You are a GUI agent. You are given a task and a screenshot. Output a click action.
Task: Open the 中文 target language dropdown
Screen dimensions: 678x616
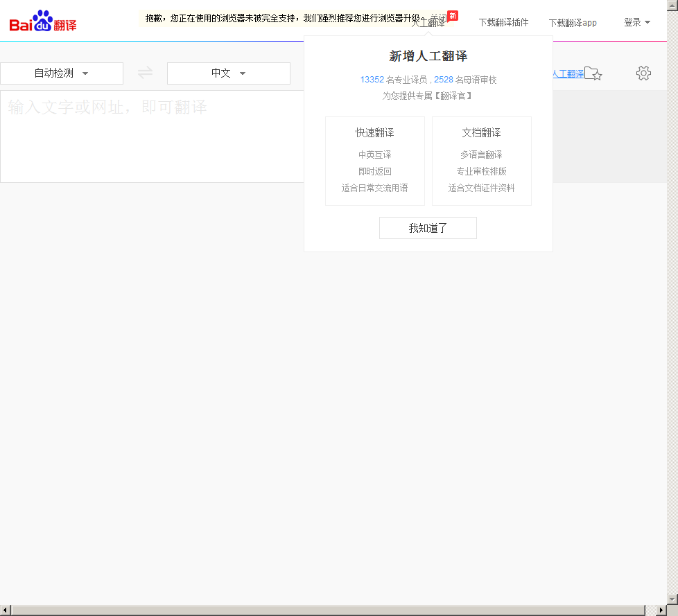pyautogui.click(x=228, y=73)
